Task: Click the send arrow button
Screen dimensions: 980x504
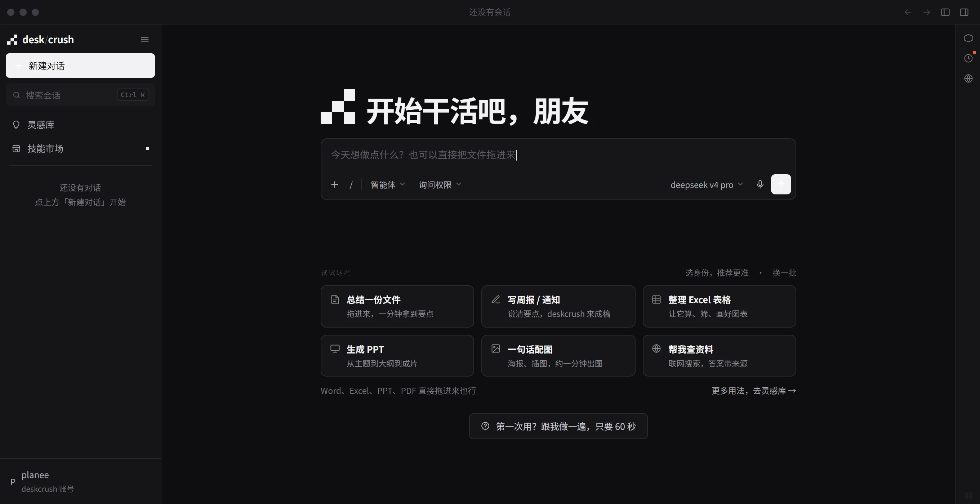Action: click(781, 184)
